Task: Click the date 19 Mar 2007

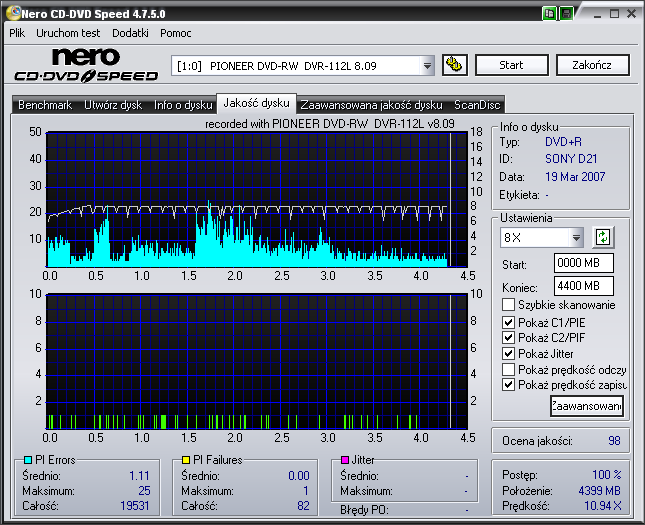Action: tap(575, 177)
